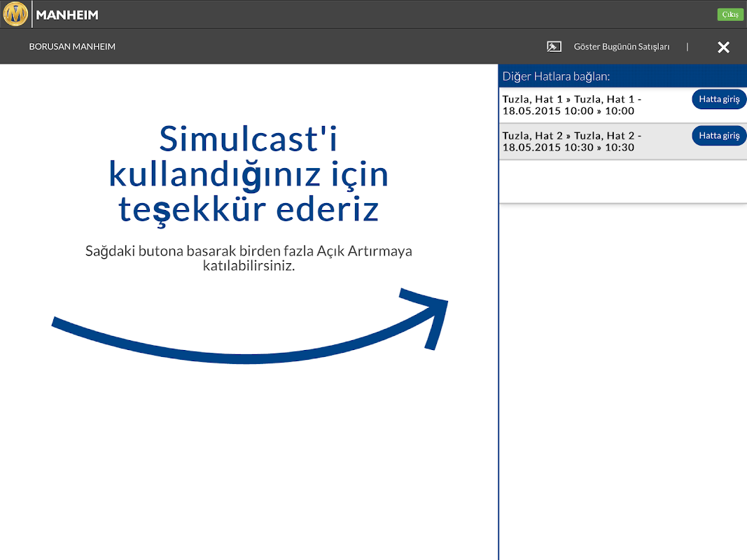Click the vertical separator beside Göster Bugünün Satışları
747x560 pixels.
[x=687, y=47]
